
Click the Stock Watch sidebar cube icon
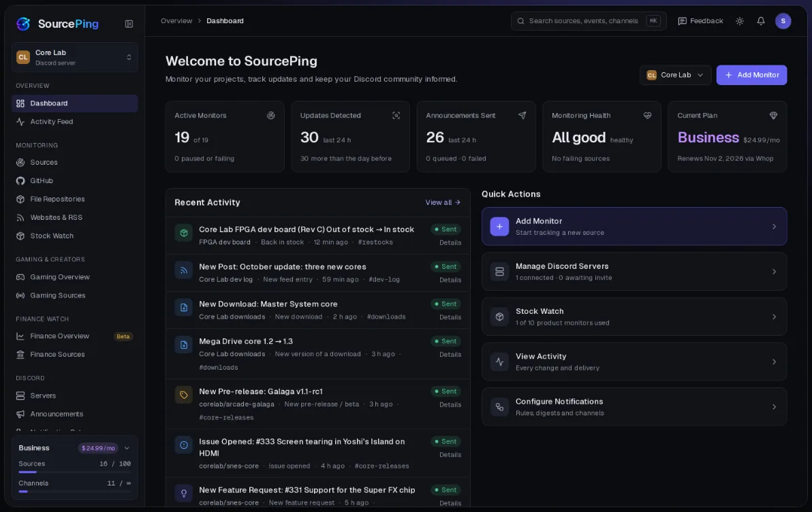(x=20, y=236)
